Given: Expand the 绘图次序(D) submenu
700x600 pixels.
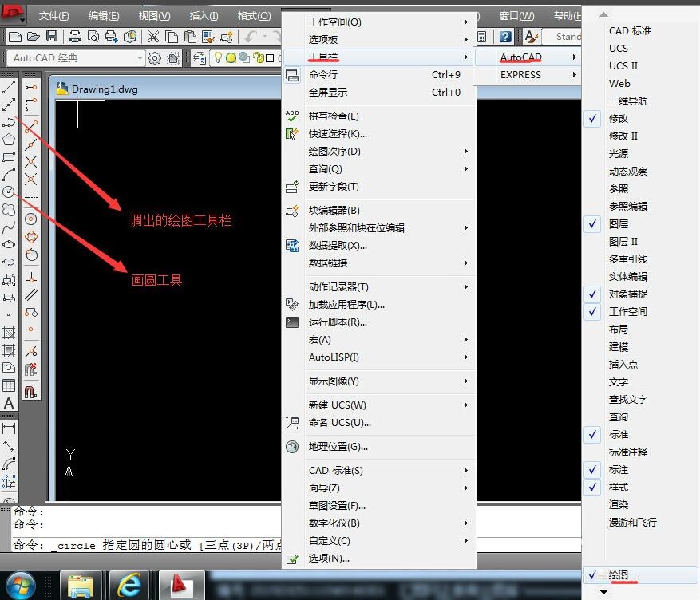Looking at the screenshot, I should 378,152.
